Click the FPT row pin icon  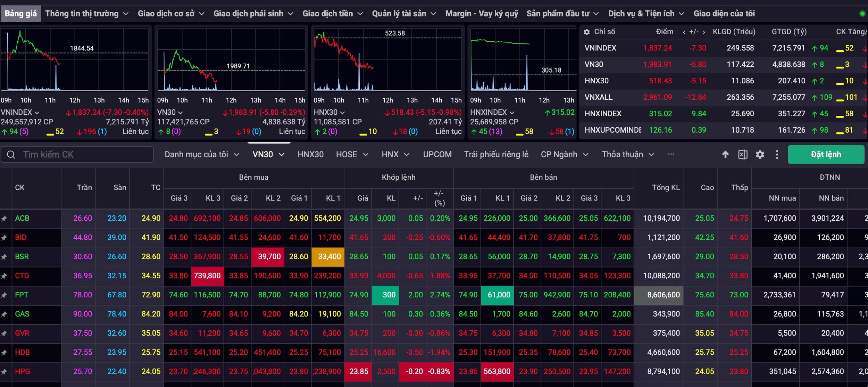(4, 295)
